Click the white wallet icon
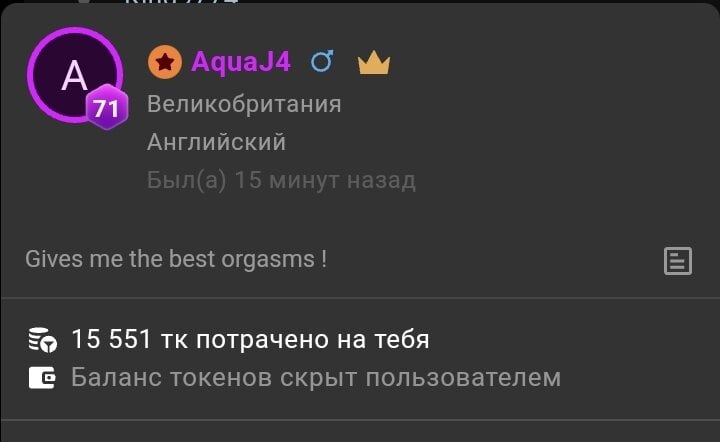 click(x=42, y=378)
